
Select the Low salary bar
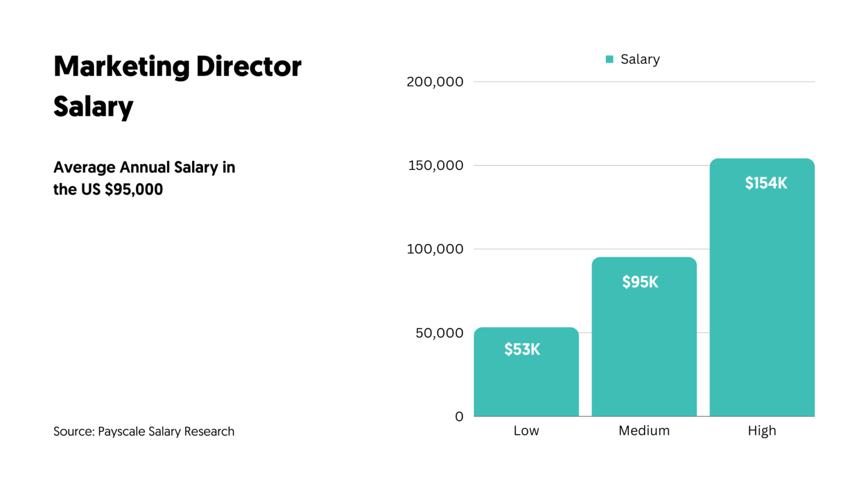click(x=526, y=384)
